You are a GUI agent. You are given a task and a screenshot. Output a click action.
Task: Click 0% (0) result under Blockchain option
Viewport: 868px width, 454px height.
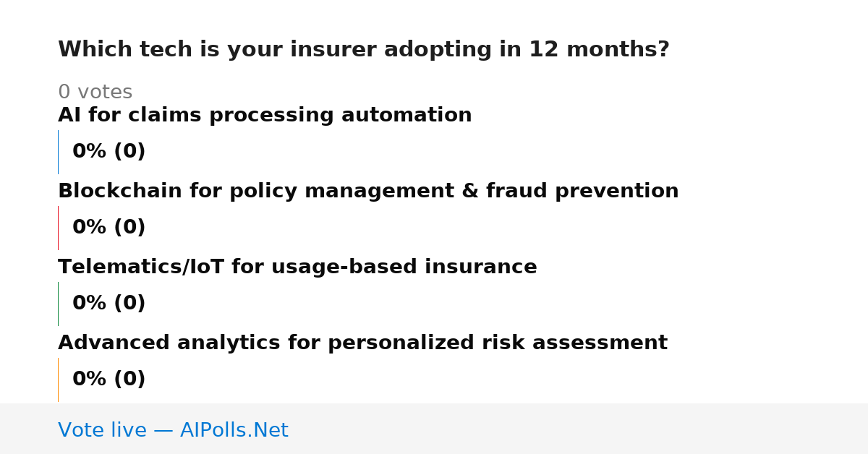point(109,228)
